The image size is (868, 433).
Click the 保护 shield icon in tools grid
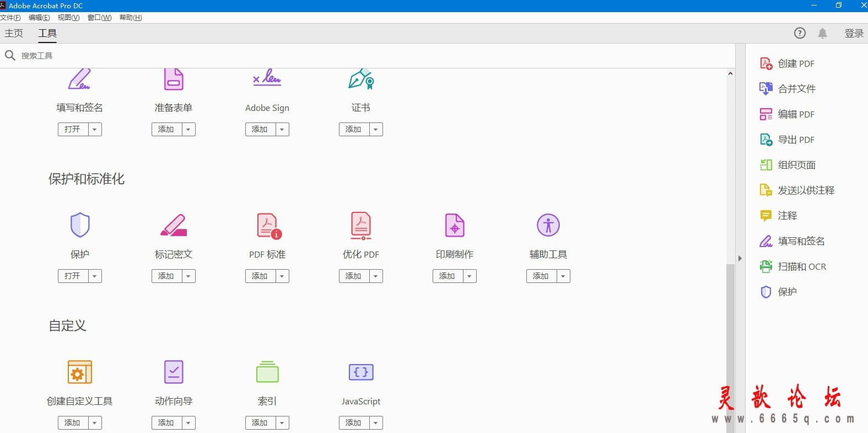point(80,225)
